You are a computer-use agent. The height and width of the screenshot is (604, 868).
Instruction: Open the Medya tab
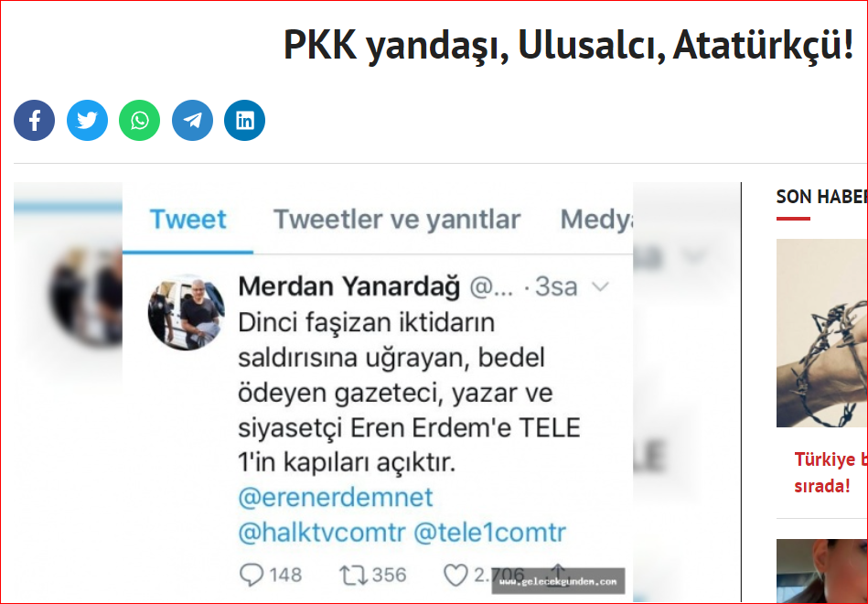(596, 220)
